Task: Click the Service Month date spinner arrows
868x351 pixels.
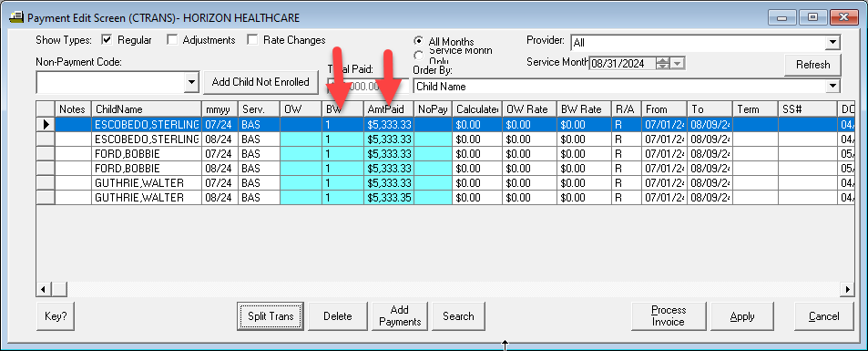Action: (663, 64)
